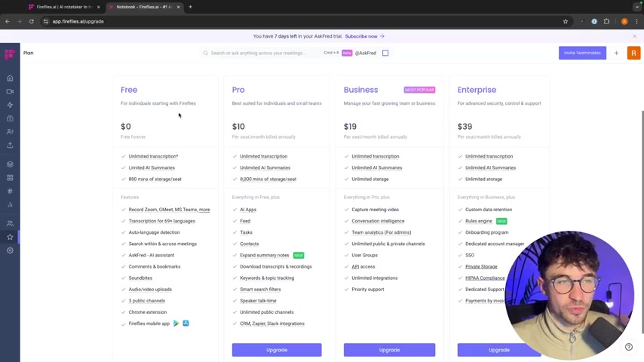The width and height of the screenshot is (644, 362).
Task: Click the $19 Business price
Action: pyautogui.click(x=350, y=127)
